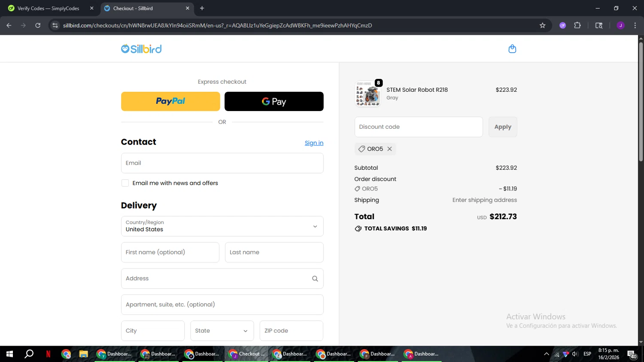The width and height of the screenshot is (644, 362).
Task: Expand the State dropdown
Action: [x=222, y=331]
